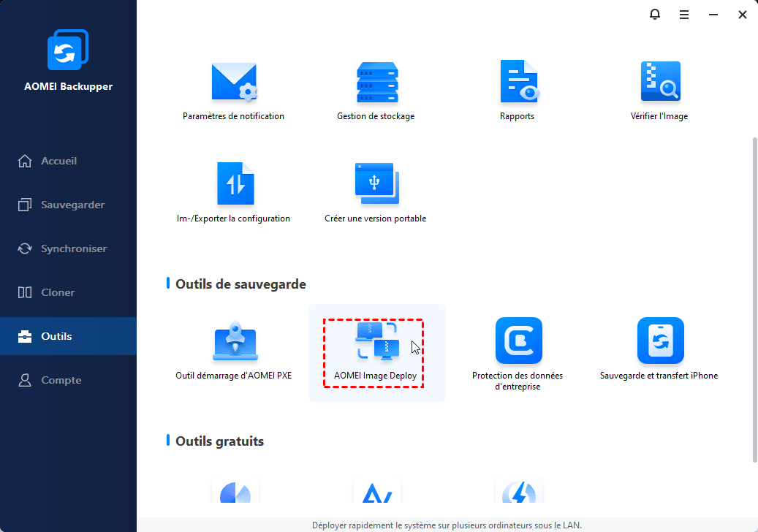
Task: Select Outils in the sidebar
Action: [x=68, y=336]
